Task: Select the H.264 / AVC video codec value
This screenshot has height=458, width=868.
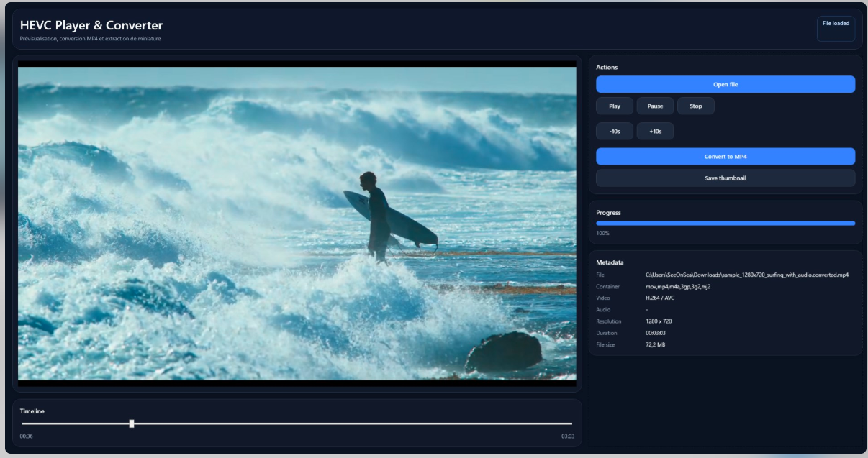Action: click(x=660, y=298)
